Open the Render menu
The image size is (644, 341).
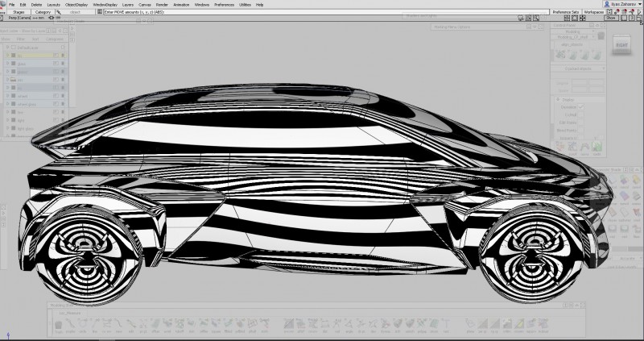click(162, 5)
